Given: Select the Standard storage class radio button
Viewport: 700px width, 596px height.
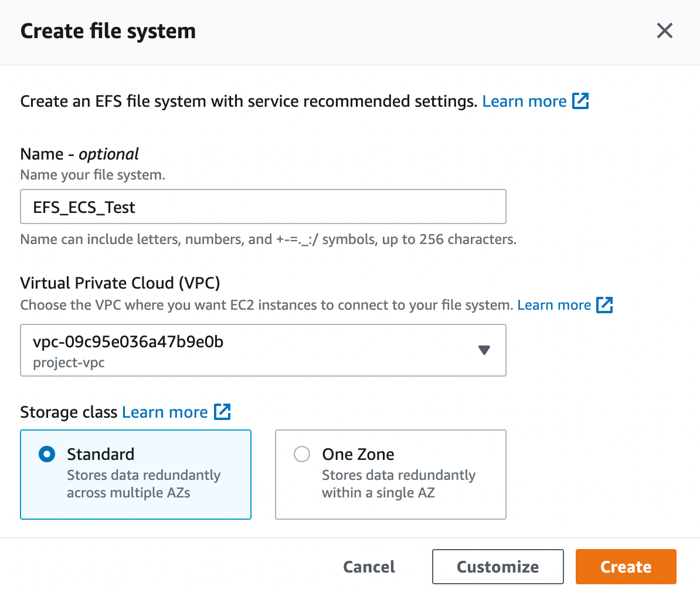Looking at the screenshot, I should (x=47, y=454).
